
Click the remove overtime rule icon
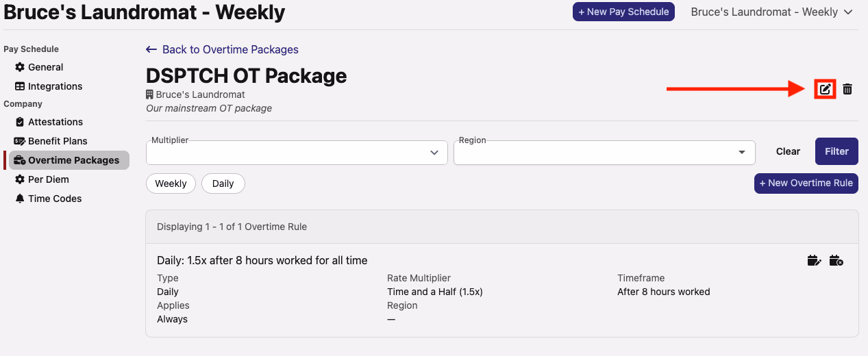pos(836,260)
